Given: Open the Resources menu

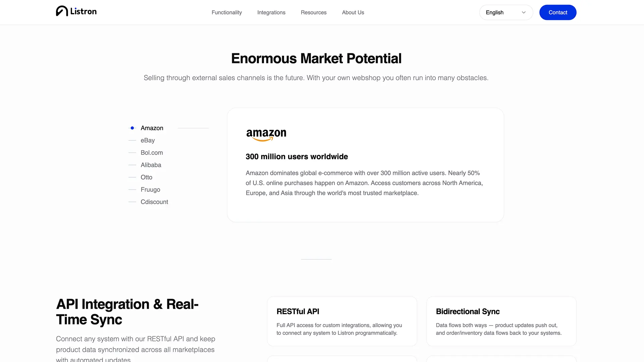Looking at the screenshot, I should pyautogui.click(x=313, y=12).
